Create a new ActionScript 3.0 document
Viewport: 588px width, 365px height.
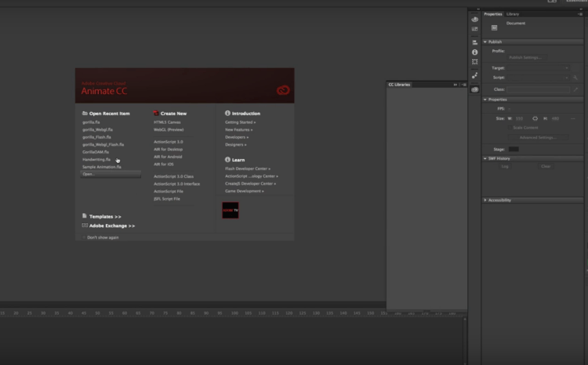click(x=169, y=142)
